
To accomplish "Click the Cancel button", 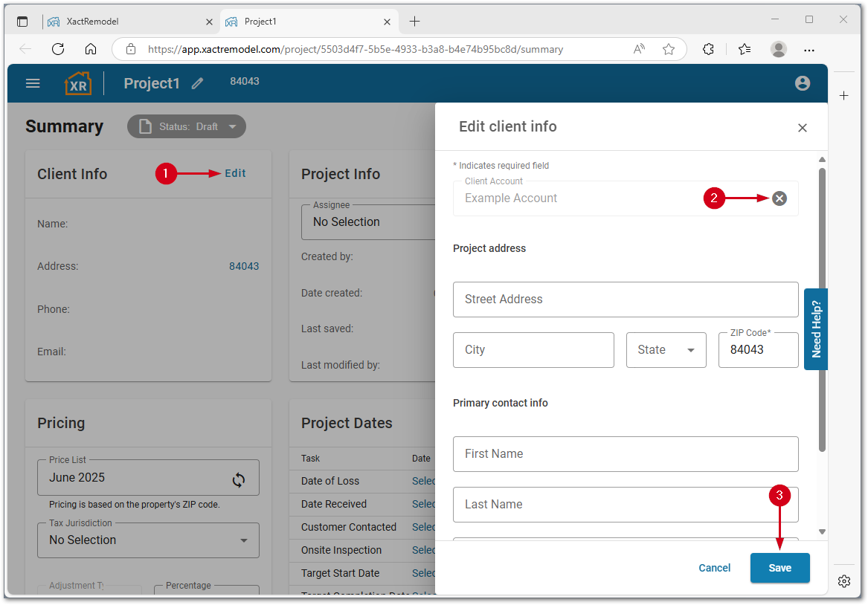I will (x=714, y=568).
